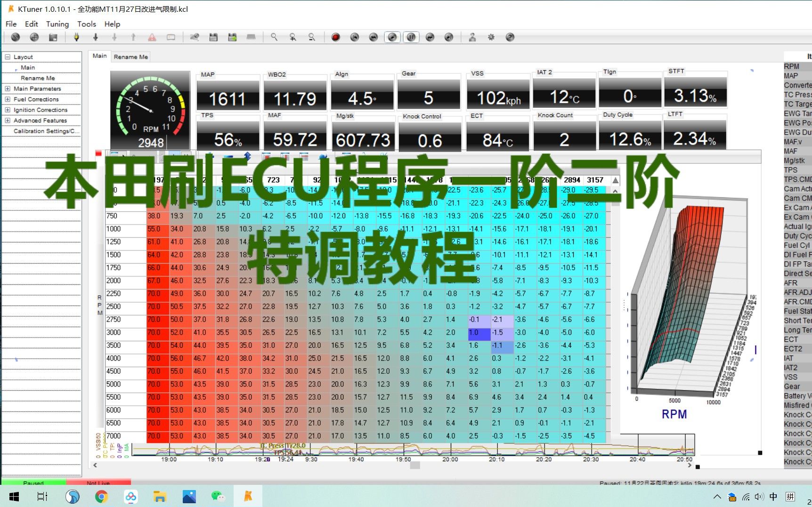
Task: Click the play datalog button
Action: 392,37
